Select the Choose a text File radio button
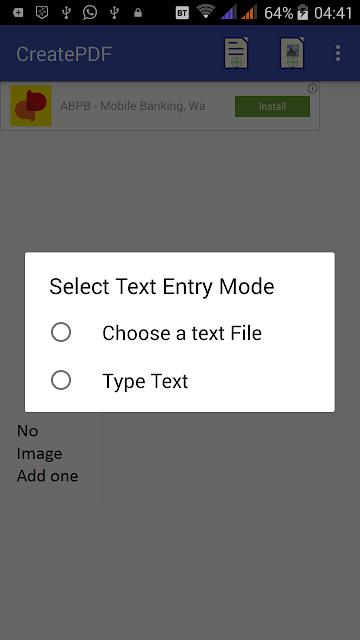Viewport: 360px width, 640px height. click(x=61, y=332)
